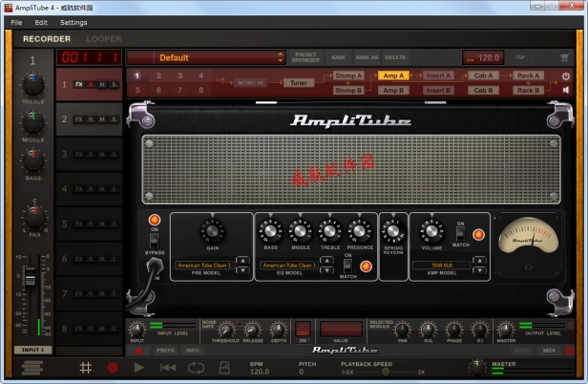
Task: Open the Settings menu
Action: pyautogui.click(x=73, y=23)
